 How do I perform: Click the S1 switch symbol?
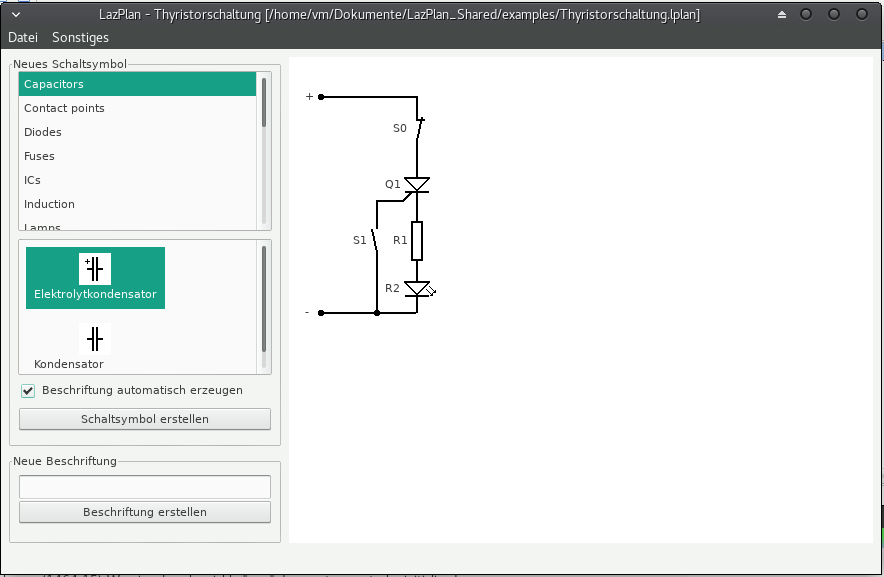click(x=375, y=240)
